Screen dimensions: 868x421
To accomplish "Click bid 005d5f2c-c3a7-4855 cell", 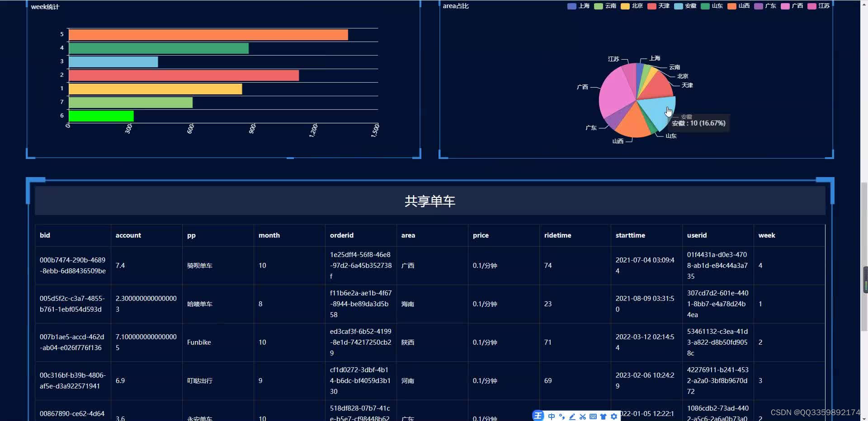I will pos(72,304).
